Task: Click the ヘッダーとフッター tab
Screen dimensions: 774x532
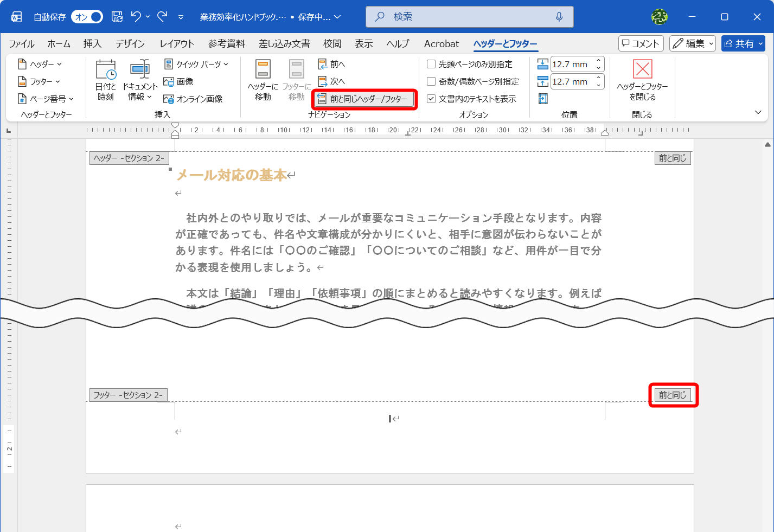Action: coord(506,43)
